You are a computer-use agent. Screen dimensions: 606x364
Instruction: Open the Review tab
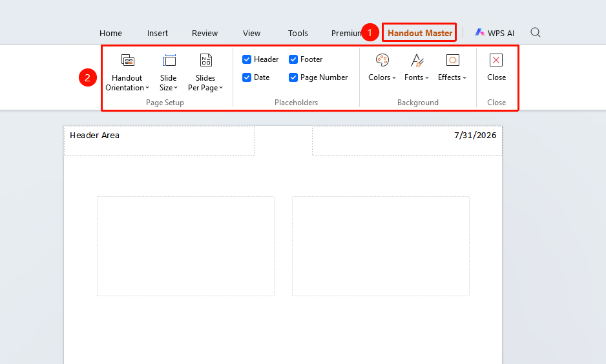pyautogui.click(x=205, y=33)
